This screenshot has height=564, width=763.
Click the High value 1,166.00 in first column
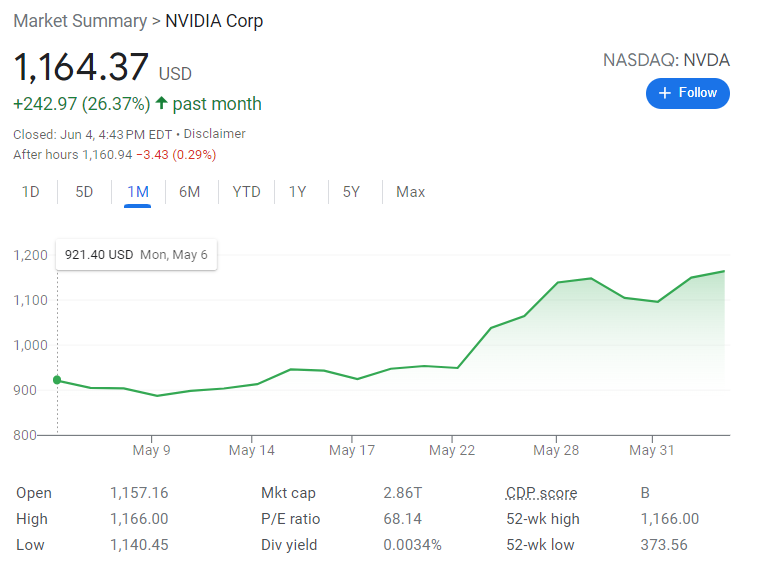[x=139, y=519]
